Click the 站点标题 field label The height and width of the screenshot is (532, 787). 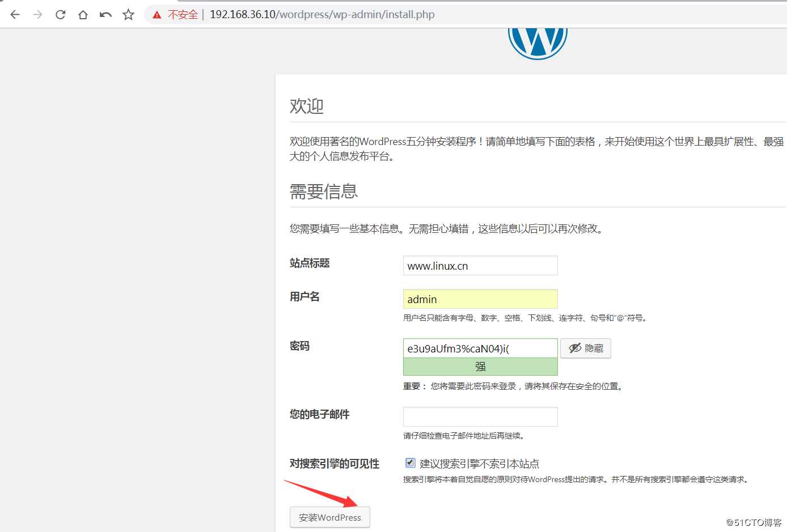click(310, 263)
